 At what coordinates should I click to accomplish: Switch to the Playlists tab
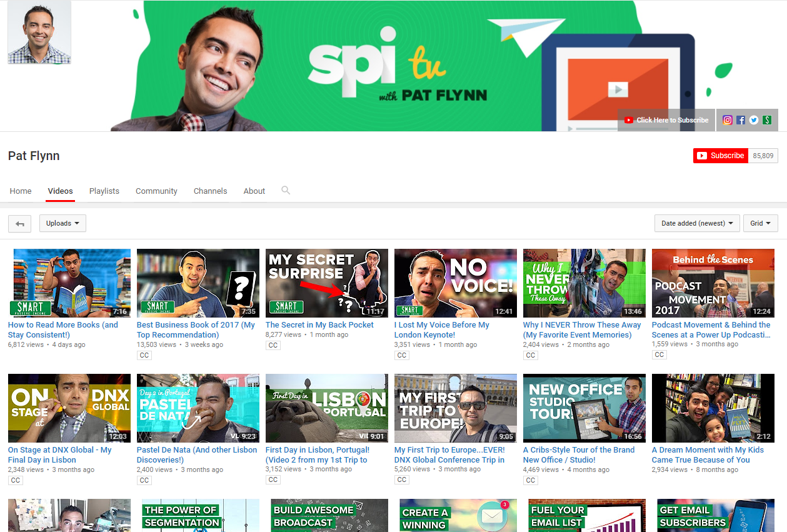(104, 191)
